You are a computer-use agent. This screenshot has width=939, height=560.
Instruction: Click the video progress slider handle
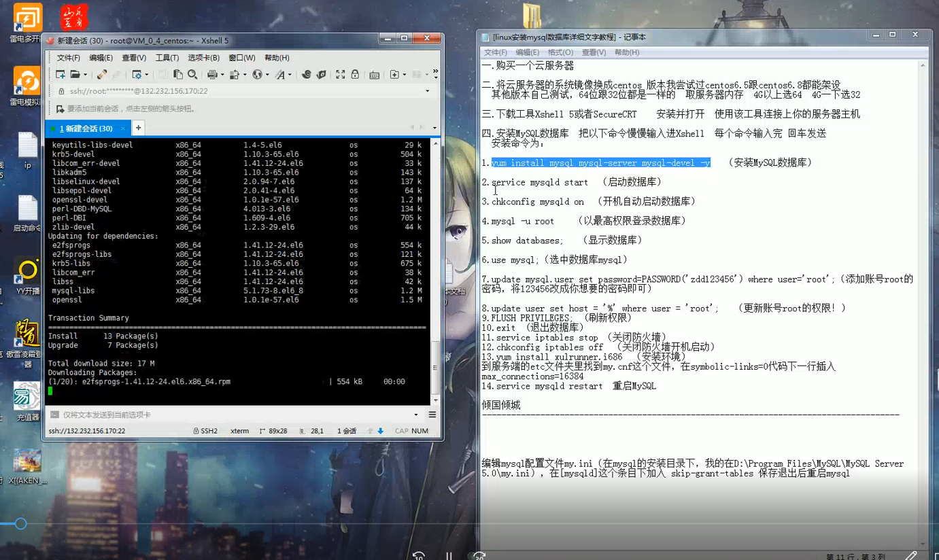20,523
